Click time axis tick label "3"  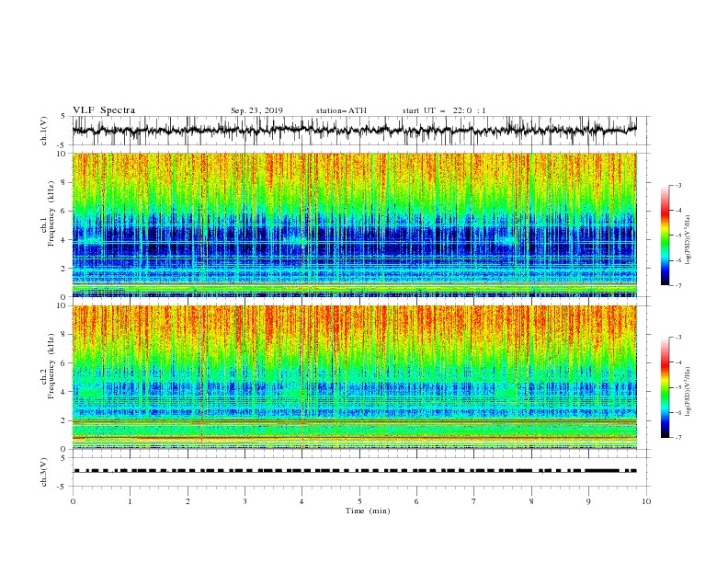(245, 501)
